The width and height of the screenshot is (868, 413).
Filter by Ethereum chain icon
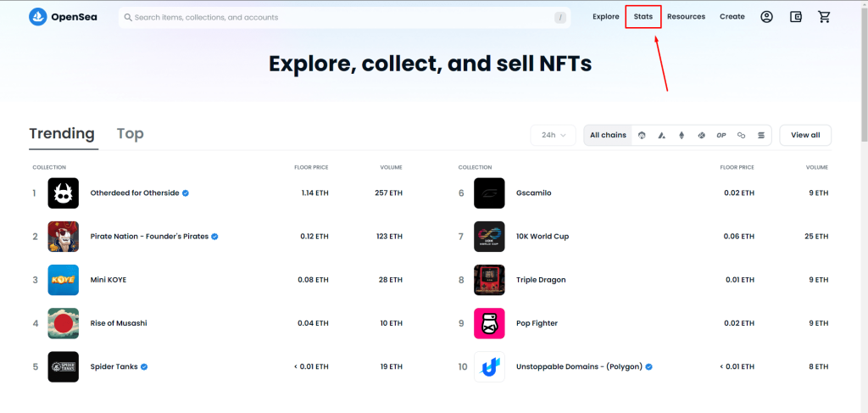pos(682,135)
